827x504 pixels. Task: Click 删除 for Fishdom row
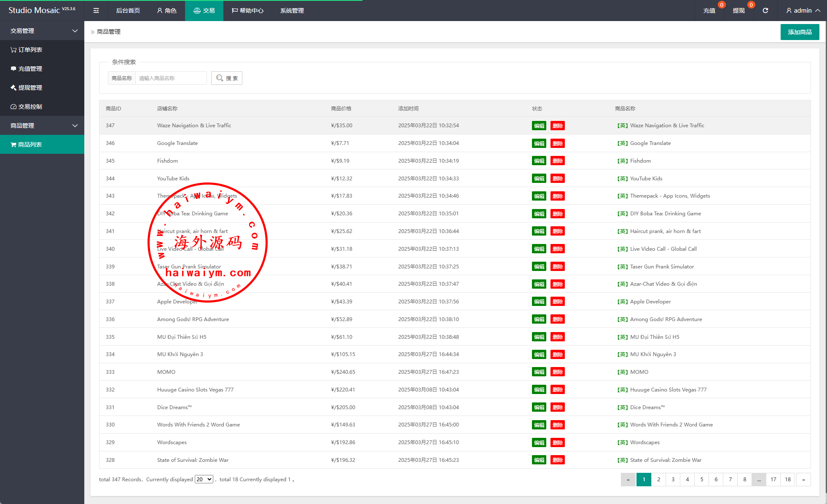pos(557,161)
